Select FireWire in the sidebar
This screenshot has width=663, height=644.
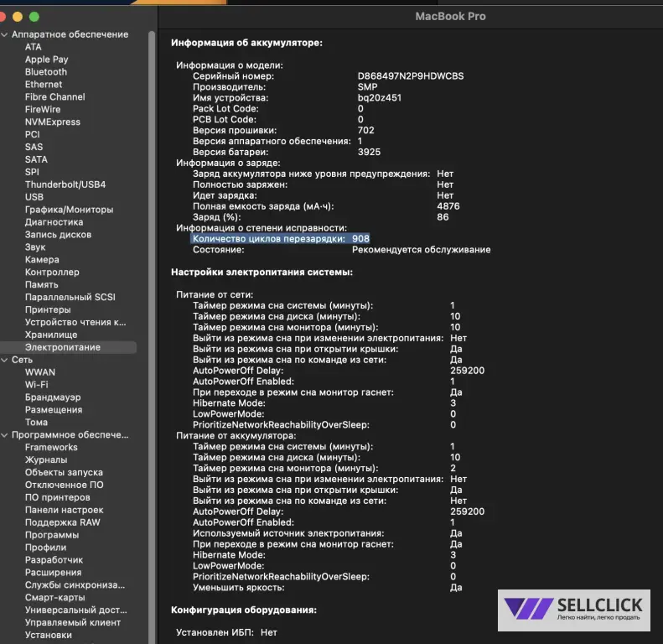43,110
